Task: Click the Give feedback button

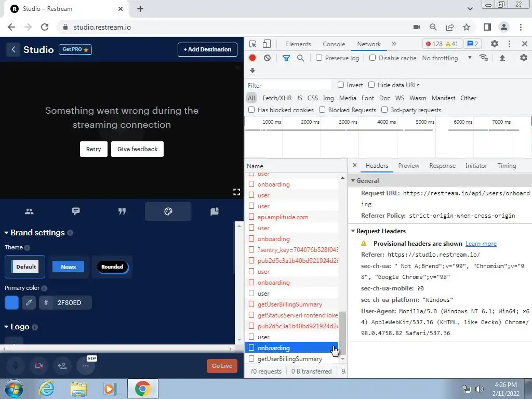Action: pos(137,149)
